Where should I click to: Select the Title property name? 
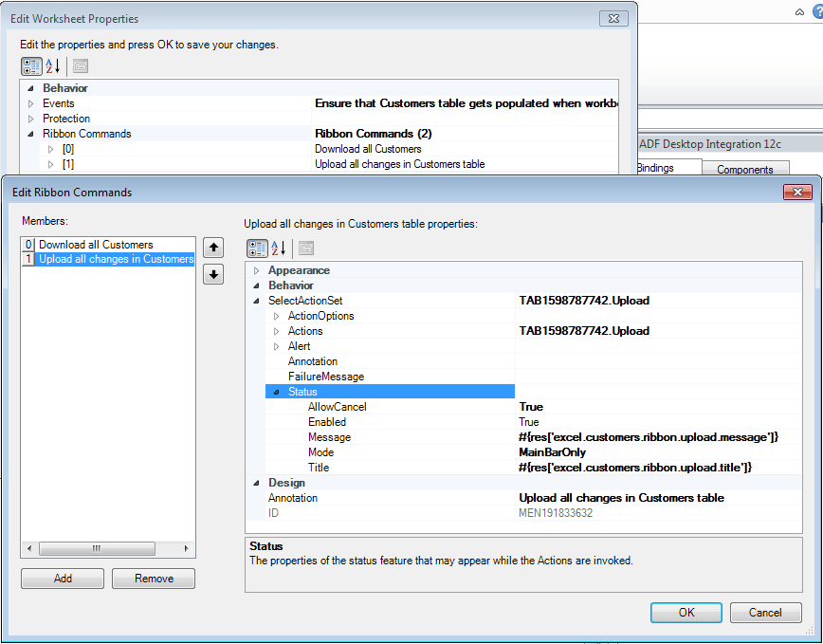319,468
